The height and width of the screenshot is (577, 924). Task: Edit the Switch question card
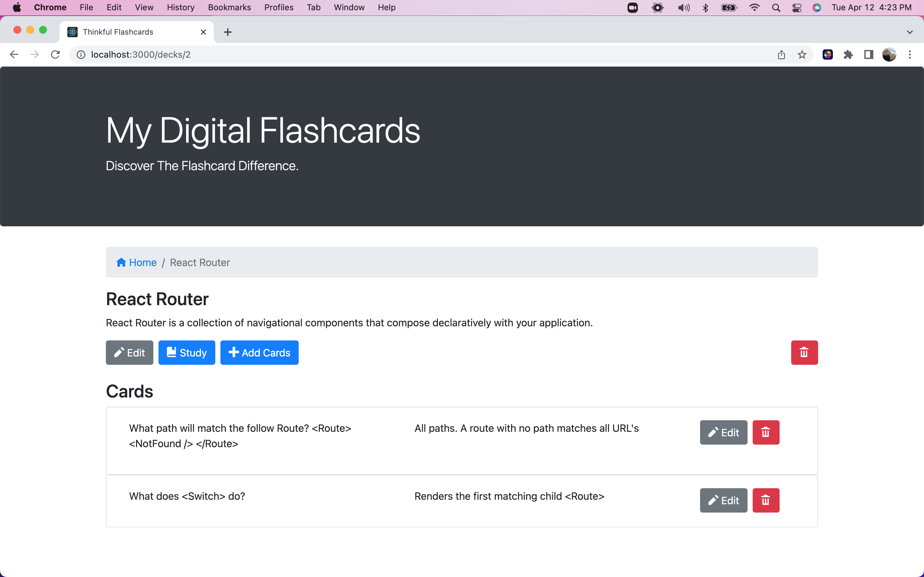[723, 500]
